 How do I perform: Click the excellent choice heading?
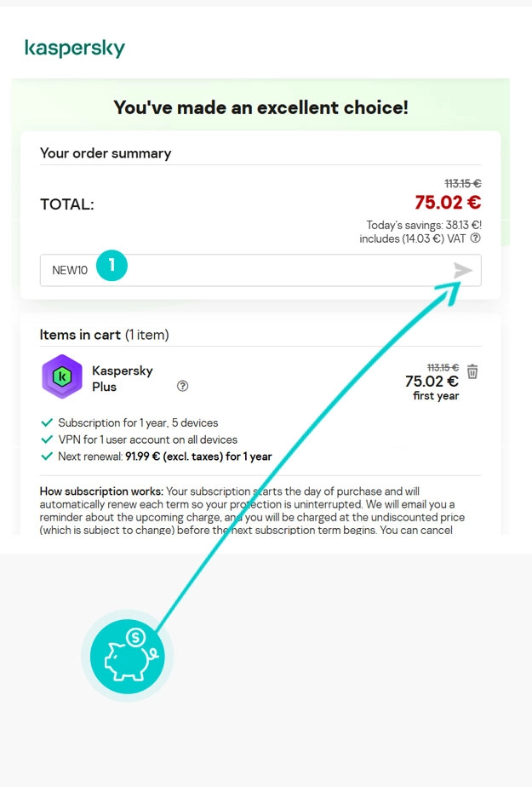260,107
